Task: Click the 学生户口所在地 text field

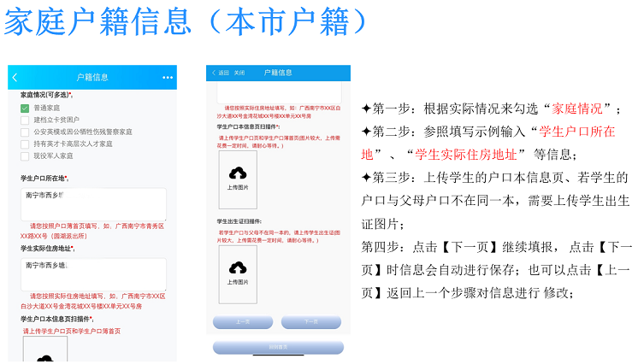Action: (93, 204)
